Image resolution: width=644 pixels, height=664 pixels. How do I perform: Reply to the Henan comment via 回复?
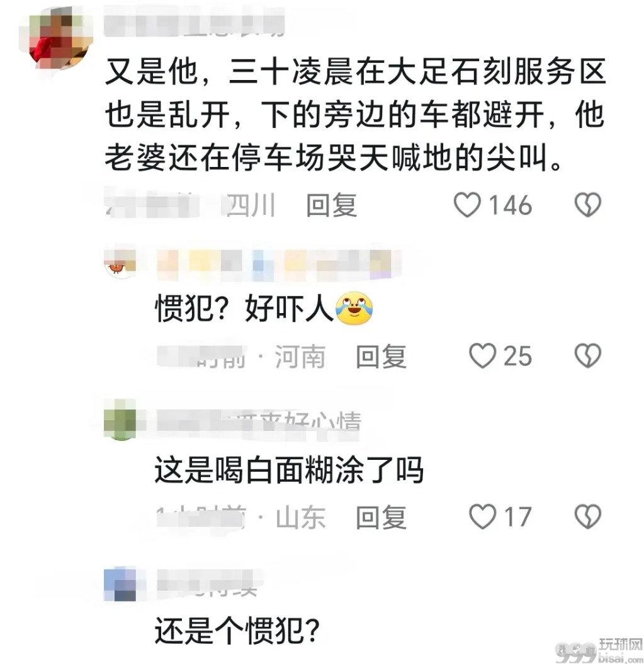(381, 356)
